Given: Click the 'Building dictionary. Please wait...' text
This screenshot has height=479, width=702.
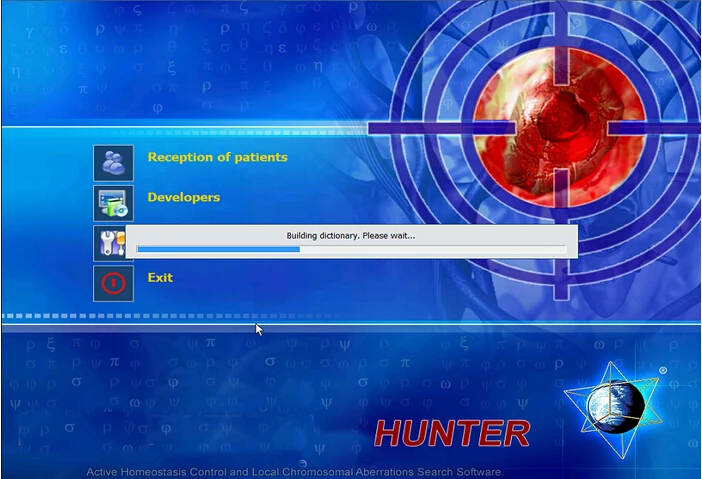Looking at the screenshot, I should click(x=351, y=235).
